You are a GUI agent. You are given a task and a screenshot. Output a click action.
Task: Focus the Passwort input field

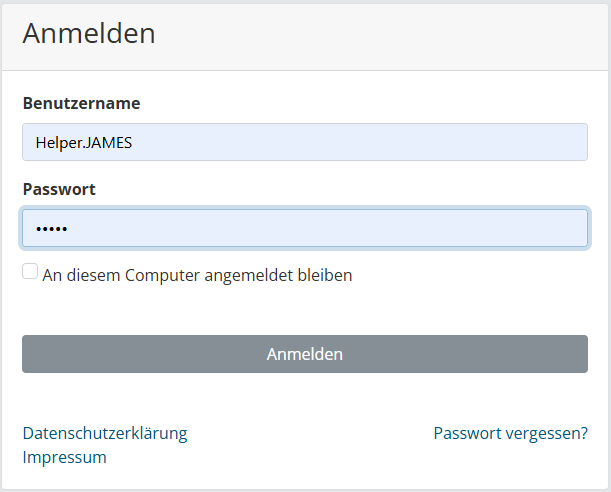tap(304, 228)
